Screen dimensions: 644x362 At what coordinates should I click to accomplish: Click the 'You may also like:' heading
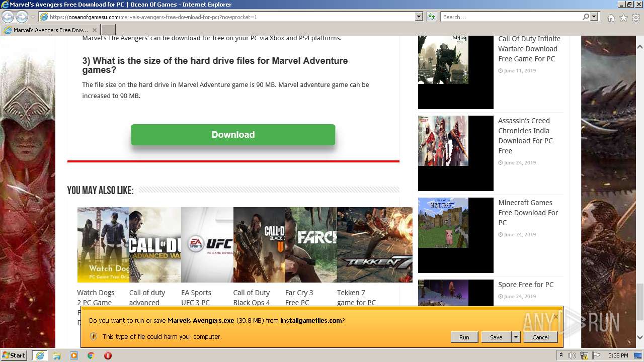(x=100, y=190)
